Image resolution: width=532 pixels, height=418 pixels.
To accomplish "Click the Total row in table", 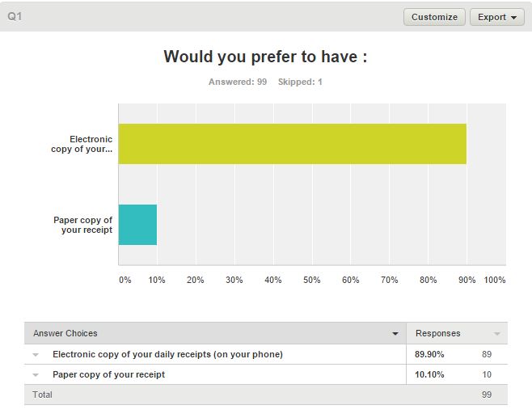I will click(266, 395).
